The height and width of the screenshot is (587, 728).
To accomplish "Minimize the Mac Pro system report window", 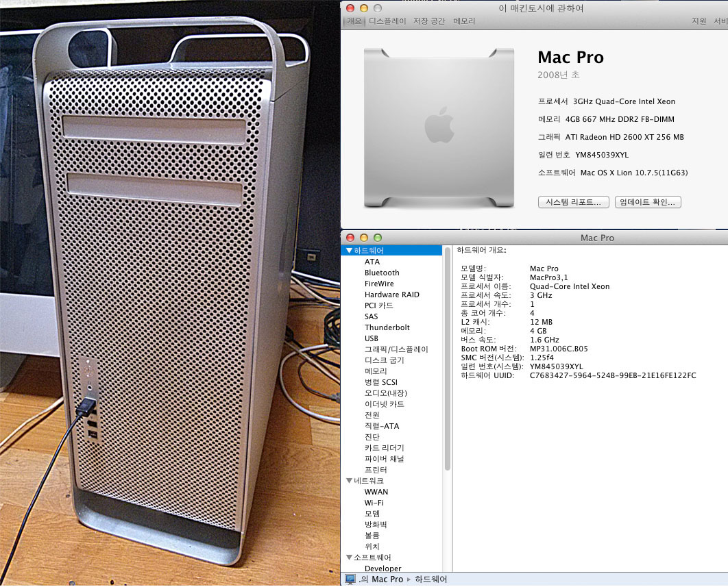I will [364, 238].
